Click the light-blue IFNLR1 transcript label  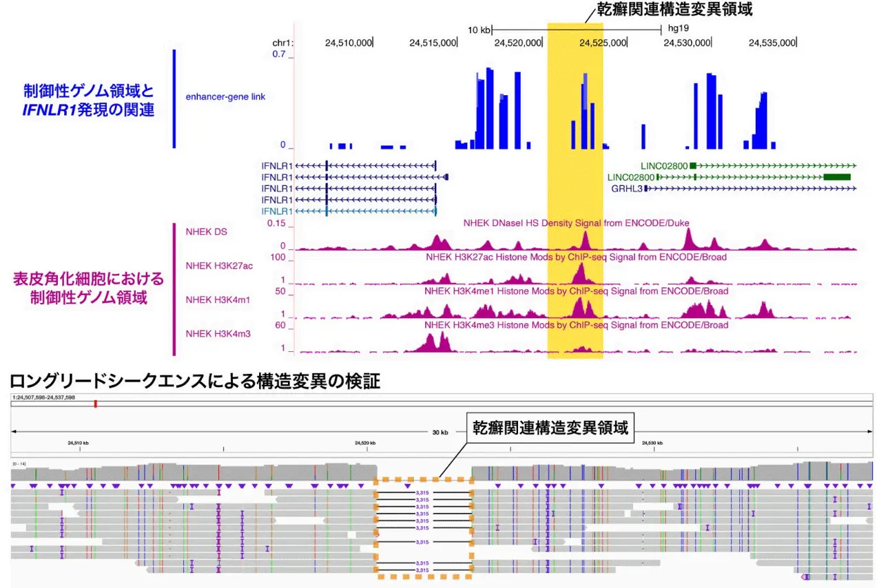tap(277, 211)
